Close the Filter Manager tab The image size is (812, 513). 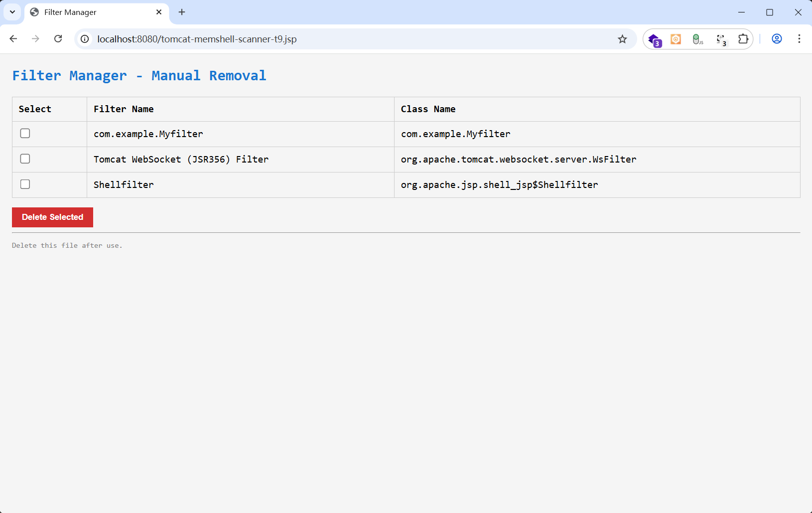tap(159, 12)
